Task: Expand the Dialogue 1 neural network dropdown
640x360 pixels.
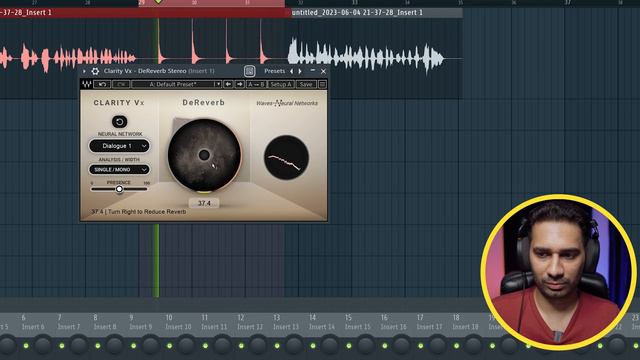Action: coord(119,146)
